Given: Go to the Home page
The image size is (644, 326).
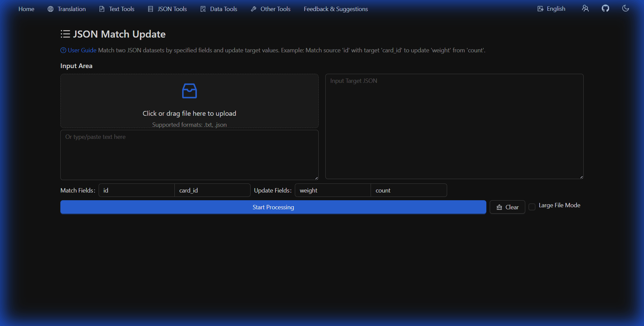Looking at the screenshot, I should [26, 9].
